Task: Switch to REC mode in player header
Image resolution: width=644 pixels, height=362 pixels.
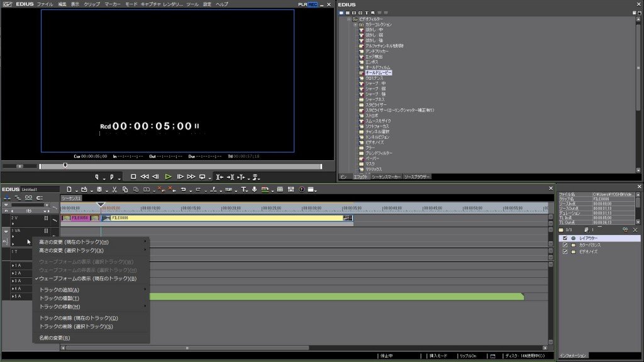Action: [313, 4]
